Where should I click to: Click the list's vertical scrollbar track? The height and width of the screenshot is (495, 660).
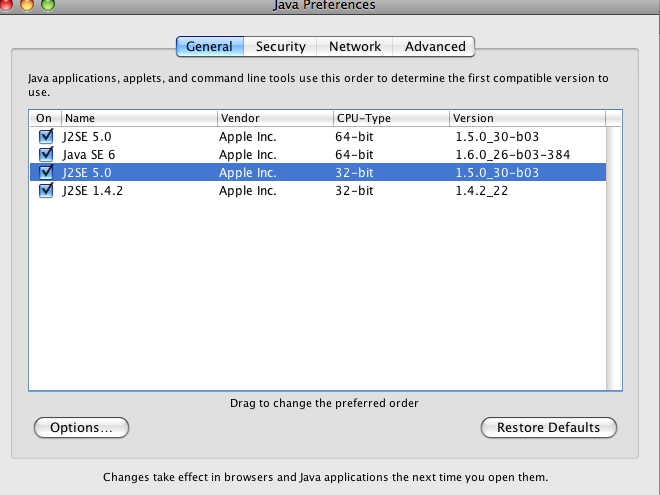coord(614,258)
